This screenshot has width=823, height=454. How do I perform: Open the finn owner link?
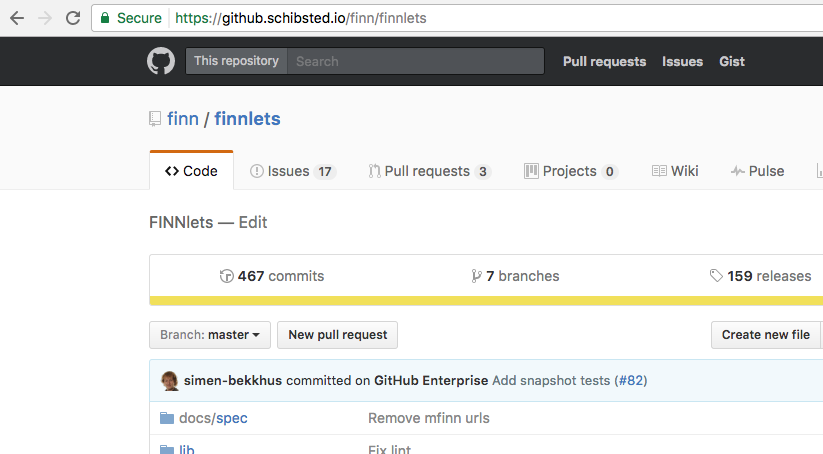point(183,119)
